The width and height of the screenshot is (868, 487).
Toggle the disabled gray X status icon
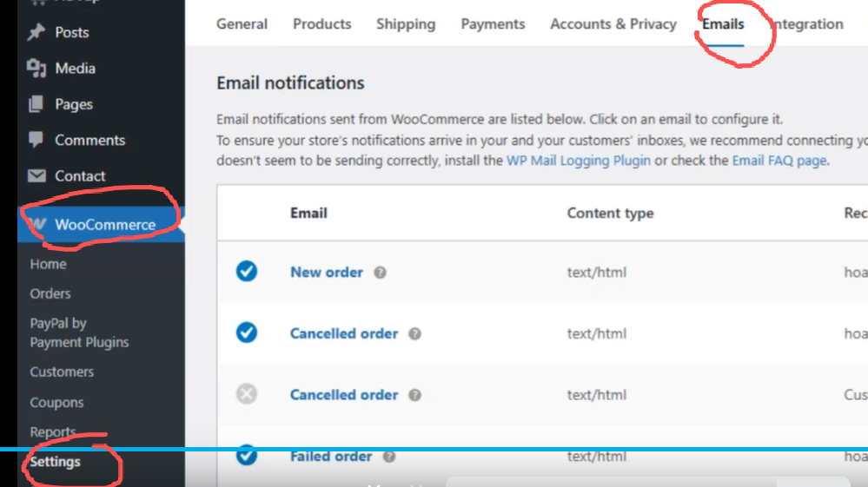click(247, 395)
